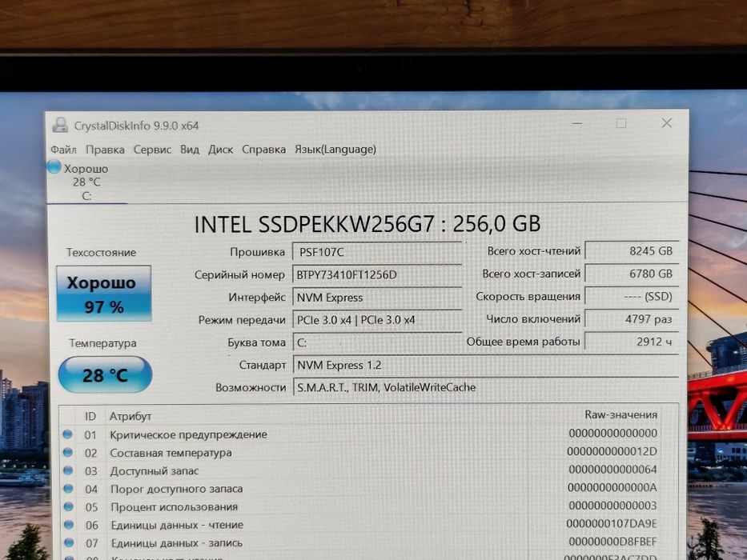This screenshot has height=560, width=747.
Task: Click the standard field NVM Express 1.2
Action: point(485,366)
